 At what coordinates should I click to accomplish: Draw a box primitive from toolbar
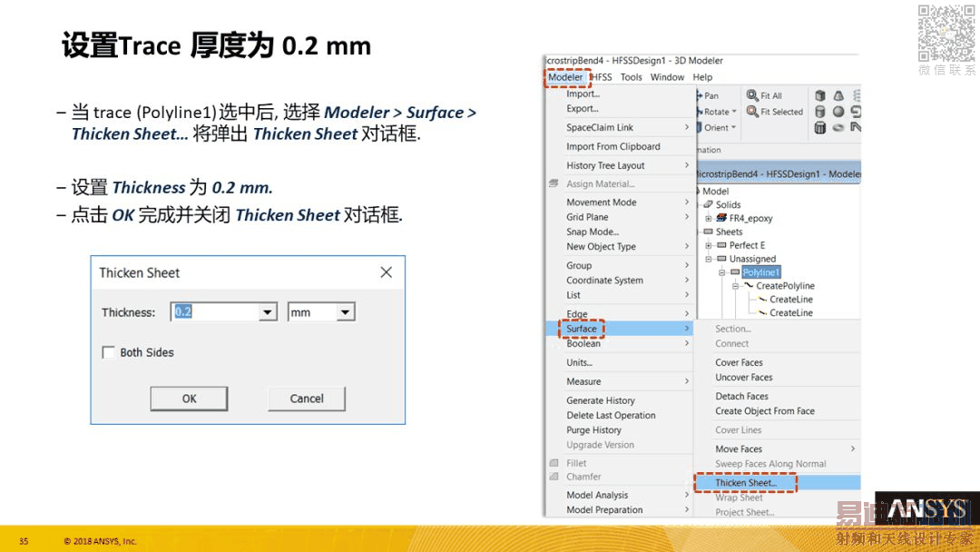pyautogui.click(x=820, y=95)
